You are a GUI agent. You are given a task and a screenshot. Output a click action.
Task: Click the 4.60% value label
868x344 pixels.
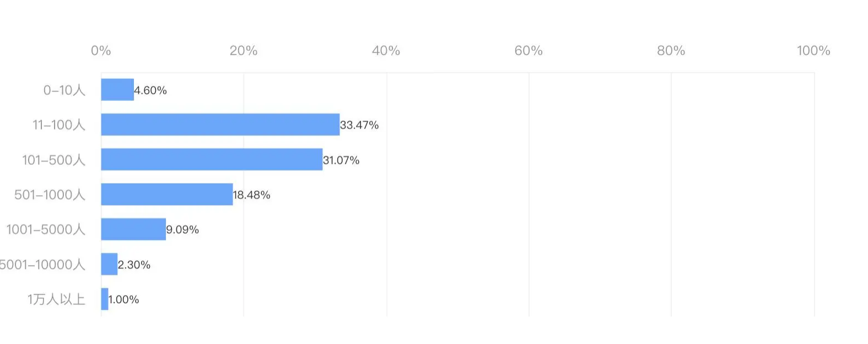click(x=150, y=90)
